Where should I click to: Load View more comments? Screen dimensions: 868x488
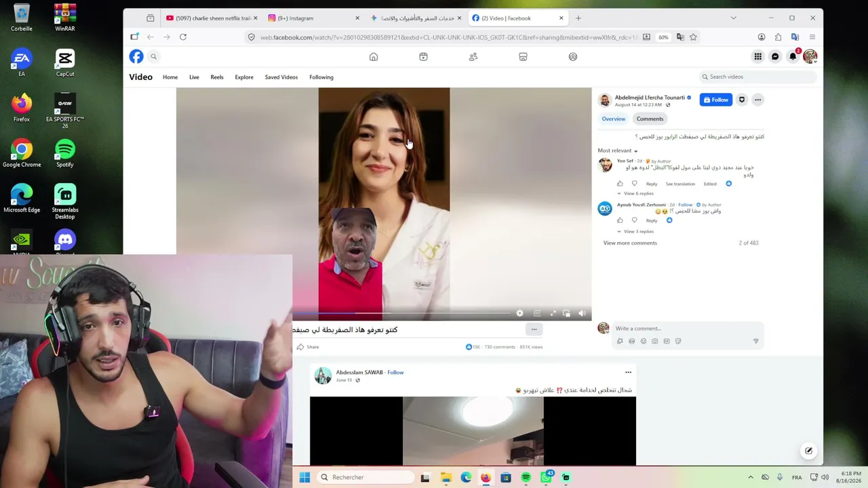[x=630, y=243]
